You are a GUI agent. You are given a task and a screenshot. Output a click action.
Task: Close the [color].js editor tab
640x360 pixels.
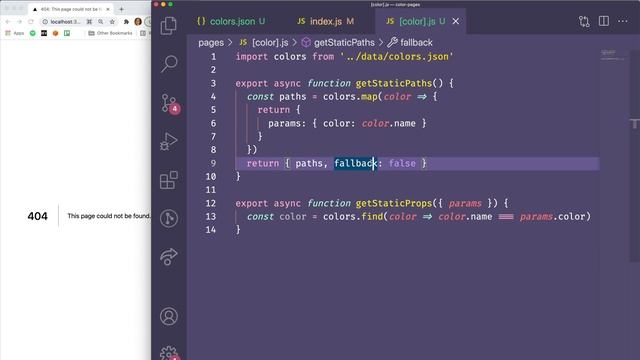point(456,21)
